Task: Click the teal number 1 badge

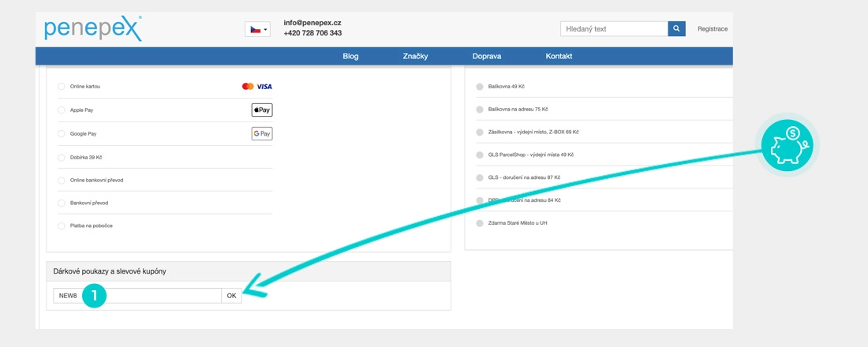Action: [94, 296]
